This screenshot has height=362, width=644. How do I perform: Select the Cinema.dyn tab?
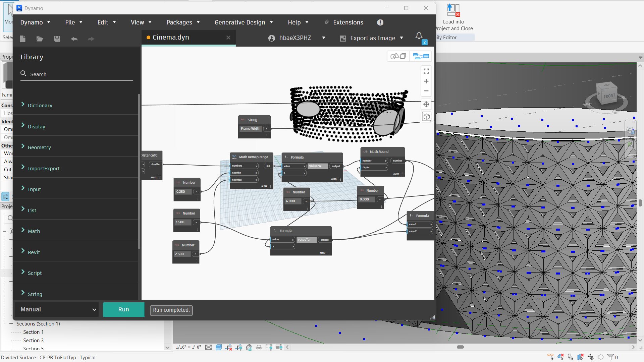tap(171, 38)
